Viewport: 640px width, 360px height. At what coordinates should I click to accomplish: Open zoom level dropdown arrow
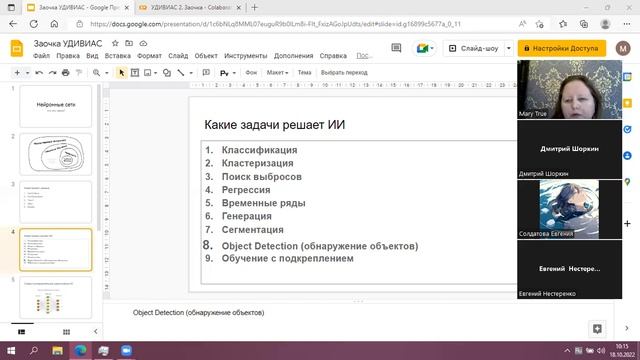(x=107, y=73)
